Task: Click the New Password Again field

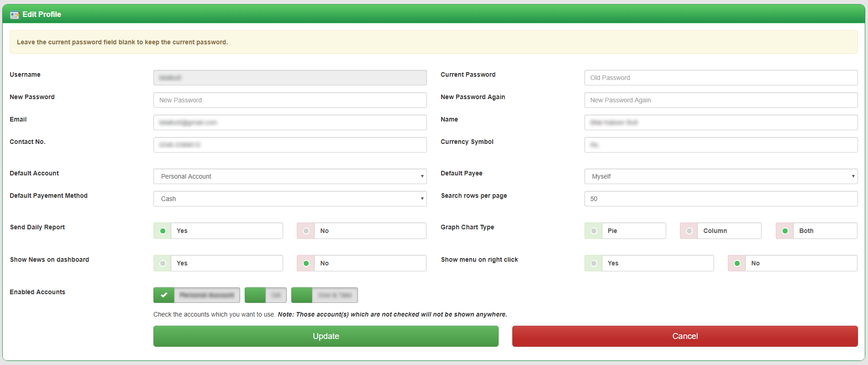Action: [x=721, y=100]
